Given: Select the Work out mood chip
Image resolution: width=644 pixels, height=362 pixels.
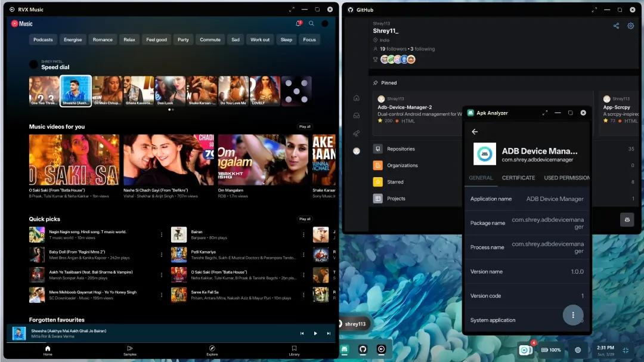Looking at the screenshot, I should point(260,39).
